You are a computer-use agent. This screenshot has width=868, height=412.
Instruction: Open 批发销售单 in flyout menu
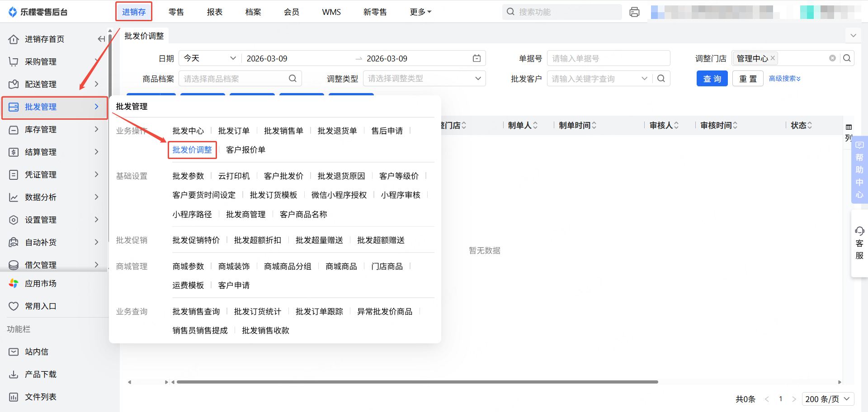[x=283, y=131]
